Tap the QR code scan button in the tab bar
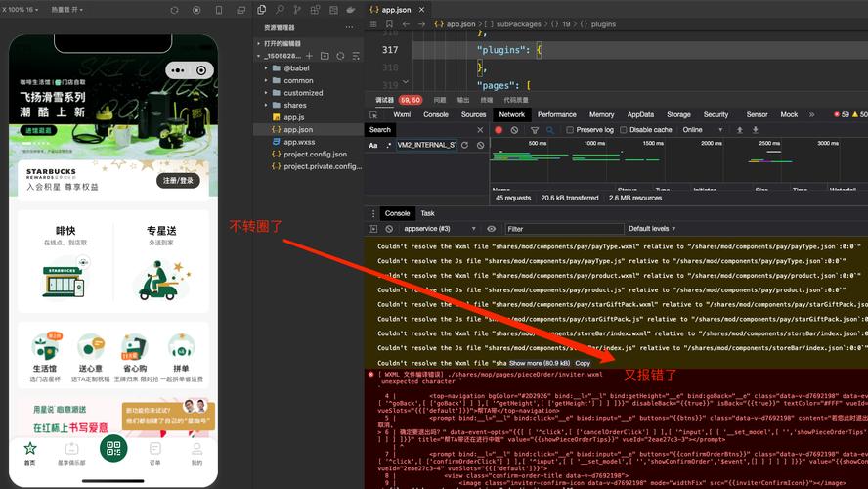This screenshot has width=868, height=489. [113, 450]
